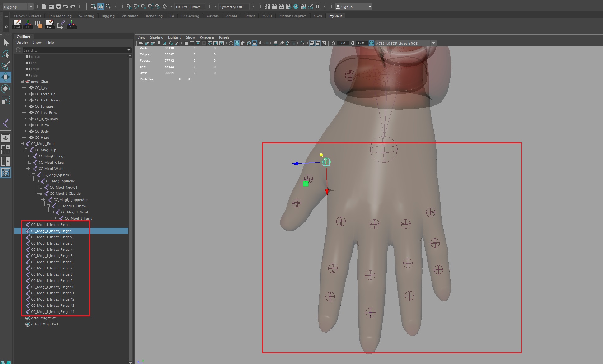Viewport: 603px width, 364px height.
Task: Save the scene icon
Action: coord(58,7)
